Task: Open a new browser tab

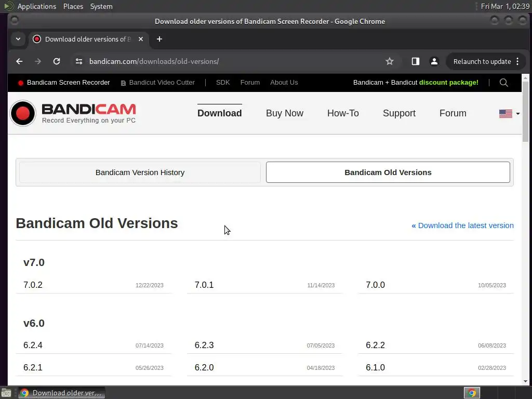Action: tap(159, 39)
